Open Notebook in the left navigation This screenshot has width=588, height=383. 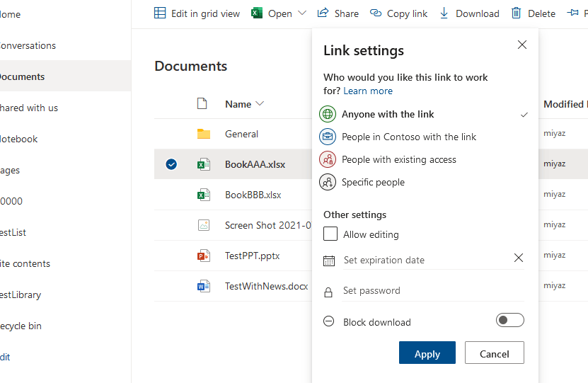click(x=18, y=139)
